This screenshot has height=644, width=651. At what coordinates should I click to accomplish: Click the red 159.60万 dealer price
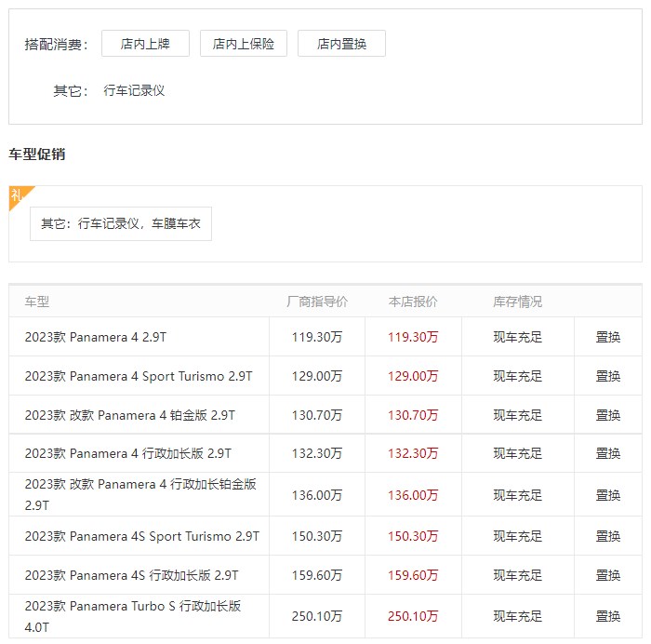[x=413, y=575]
